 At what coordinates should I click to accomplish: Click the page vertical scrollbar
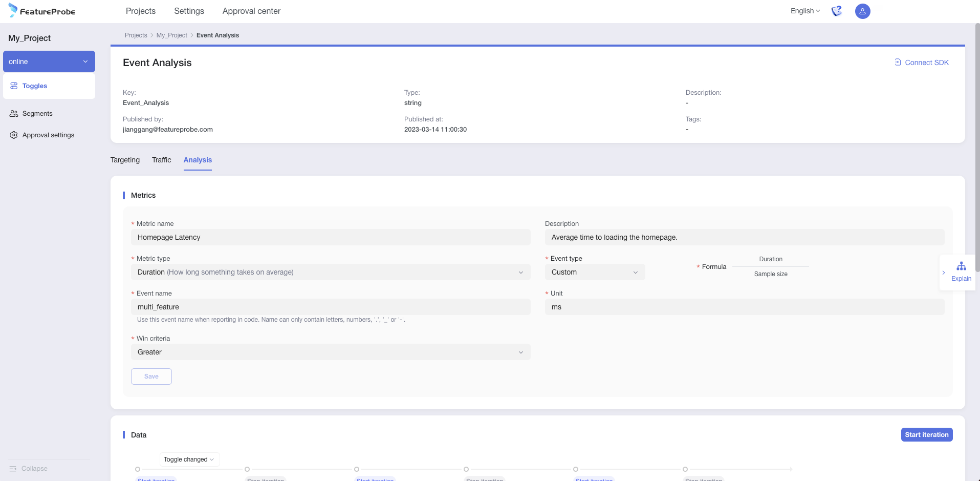[977, 149]
